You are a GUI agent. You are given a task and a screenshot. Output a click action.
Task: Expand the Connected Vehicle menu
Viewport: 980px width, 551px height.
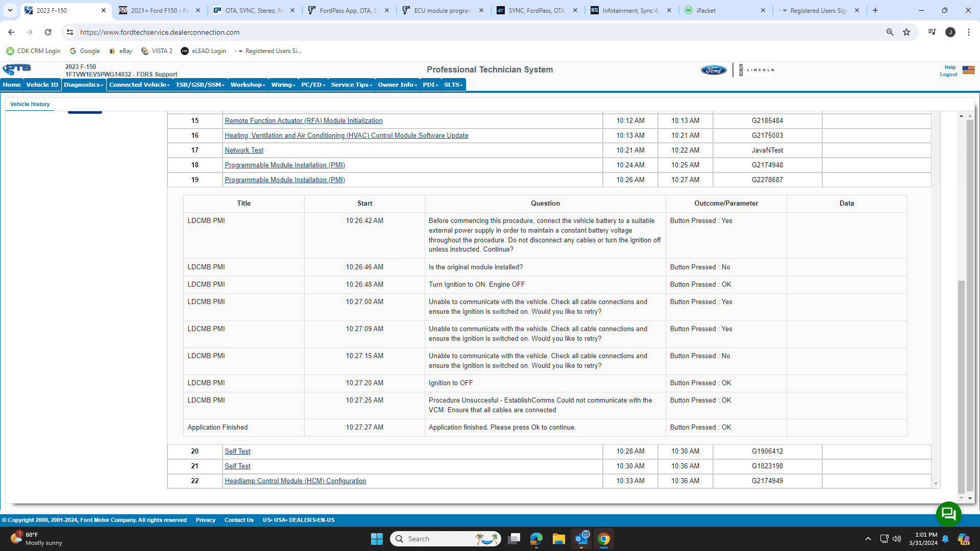139,85
